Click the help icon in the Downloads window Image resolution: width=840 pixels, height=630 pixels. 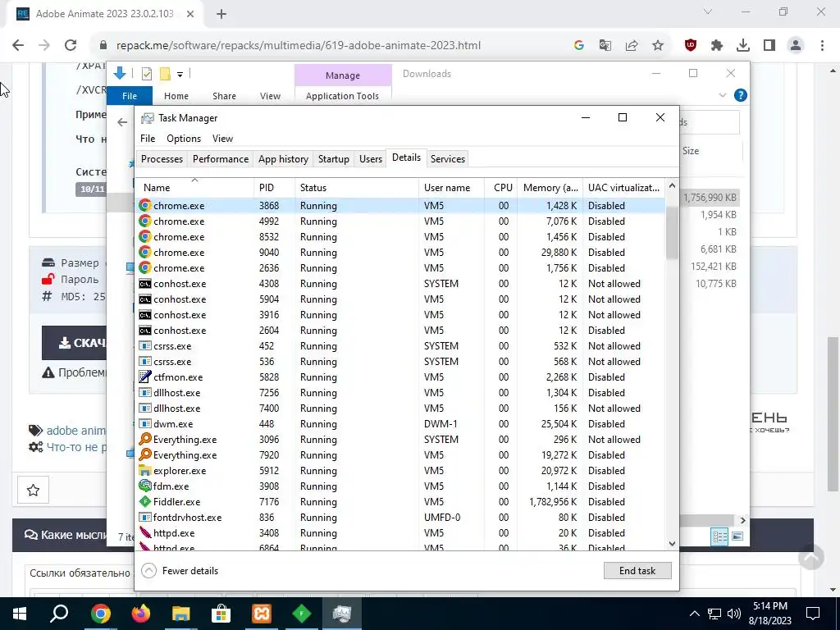click(741, 95)
